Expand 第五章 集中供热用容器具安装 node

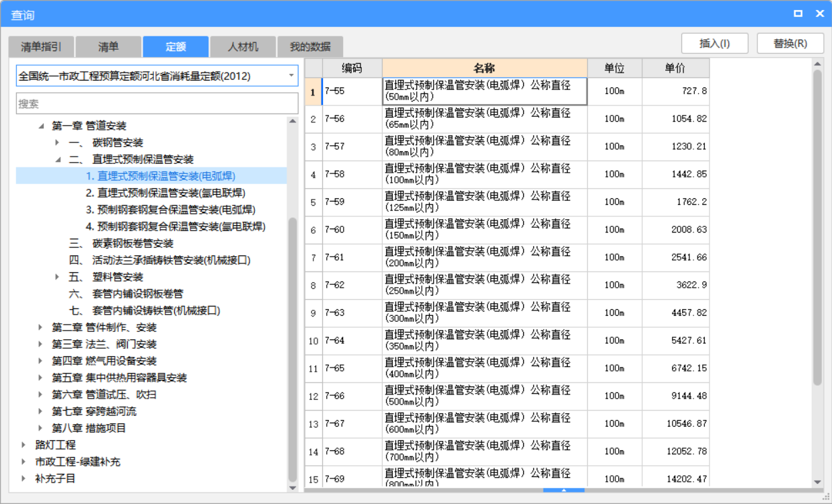click(x=40, y=378)
